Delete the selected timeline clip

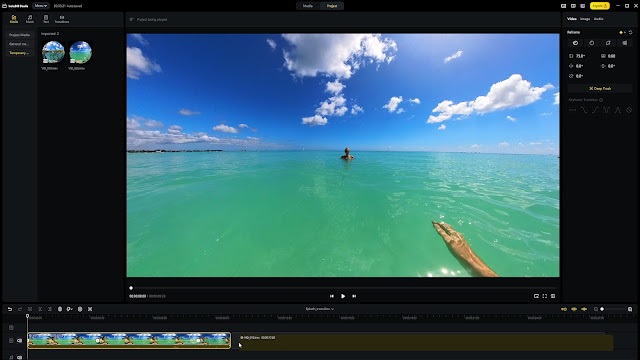(60, 309)
